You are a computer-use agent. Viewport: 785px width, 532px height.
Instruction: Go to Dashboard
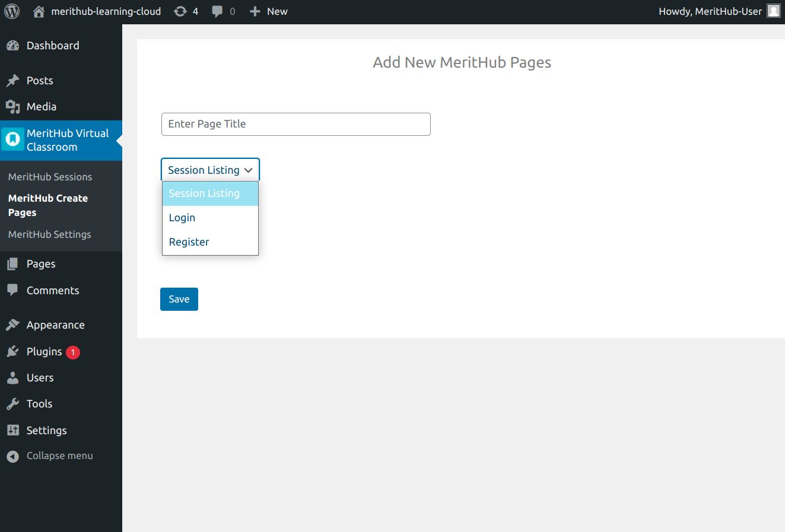53,46
